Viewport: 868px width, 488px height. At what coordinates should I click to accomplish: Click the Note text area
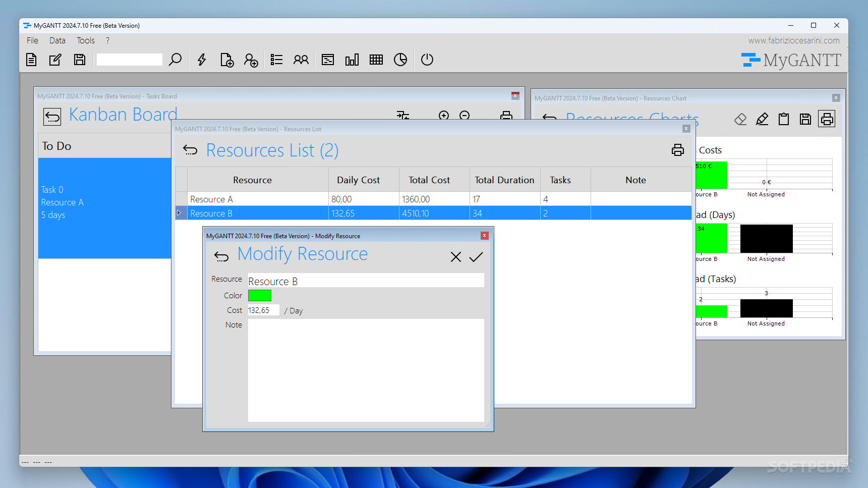[x=366, y=370]
